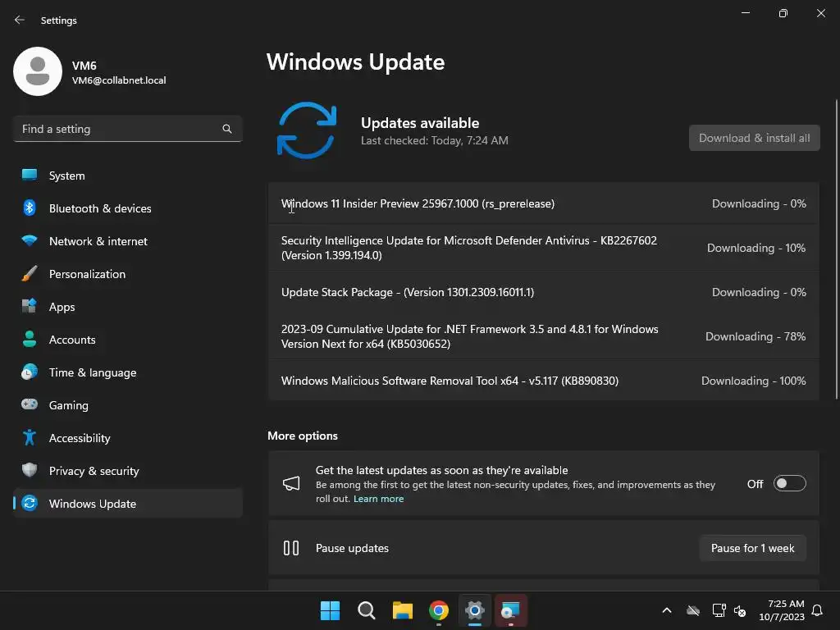Click the magnifier icon in Find a setting
The height and width of the screenshot is (630, 840).
[x=227, y=129]
